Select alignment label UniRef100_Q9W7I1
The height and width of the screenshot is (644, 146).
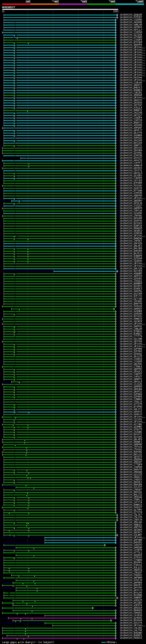(x=131, y=145)
